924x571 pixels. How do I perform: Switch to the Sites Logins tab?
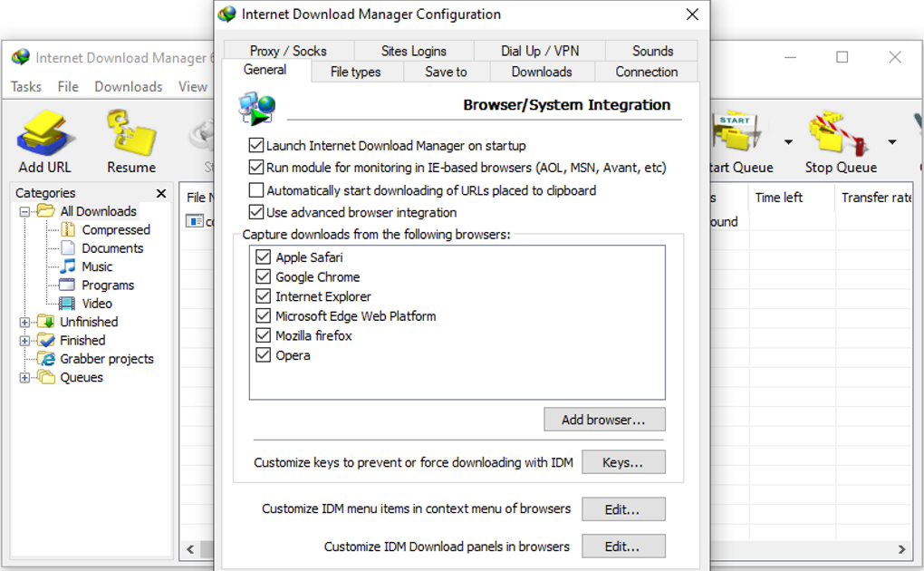(x=414, y=51)
